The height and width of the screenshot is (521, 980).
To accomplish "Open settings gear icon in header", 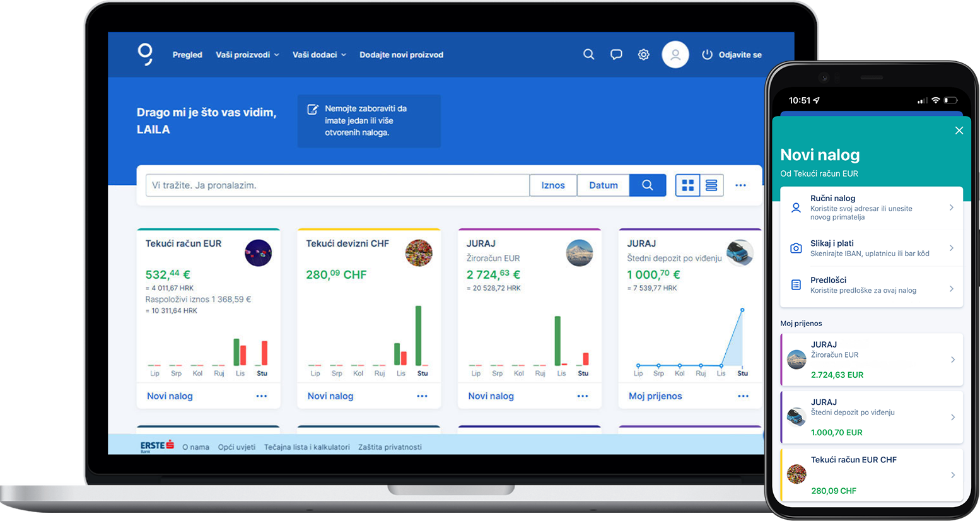I will (x=643, y=55).
